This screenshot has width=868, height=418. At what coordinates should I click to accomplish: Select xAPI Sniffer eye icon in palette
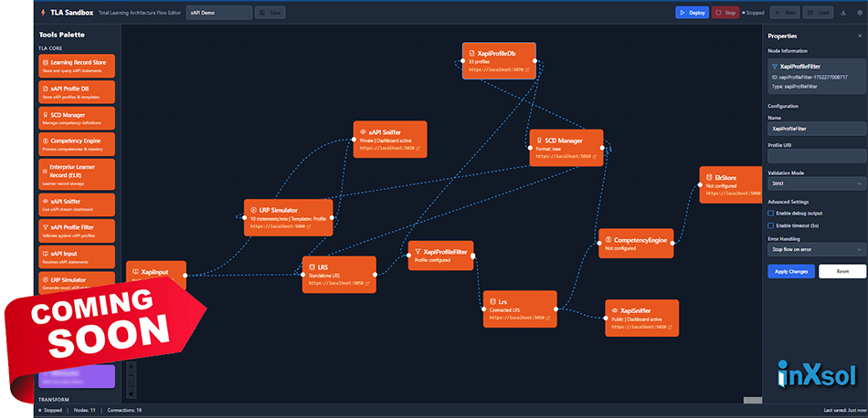[46, 202]
